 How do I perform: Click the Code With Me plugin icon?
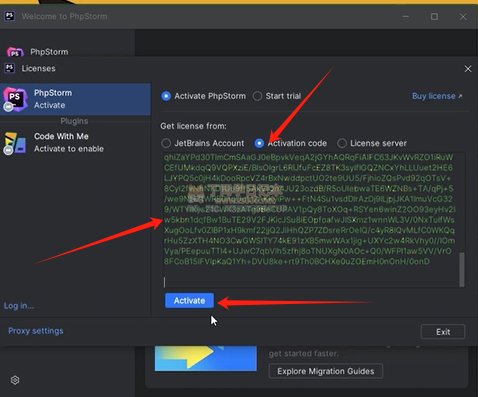pyautogui.click(x=15, y=143)
